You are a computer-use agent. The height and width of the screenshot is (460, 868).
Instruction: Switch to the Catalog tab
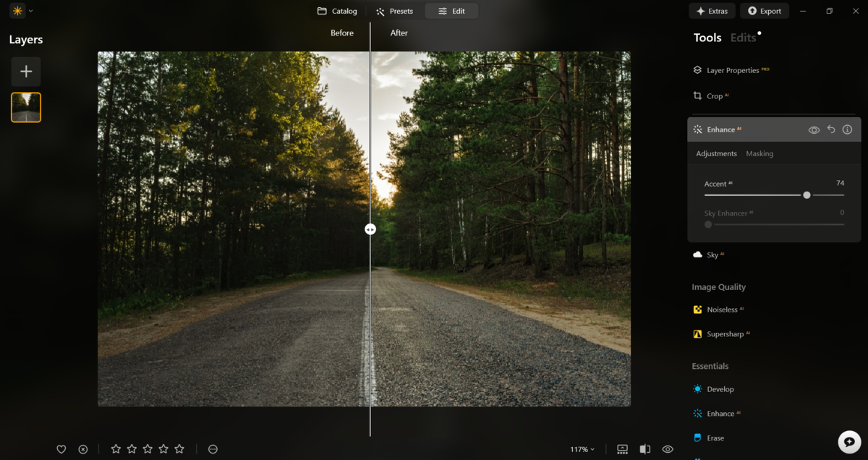point(337,11)
